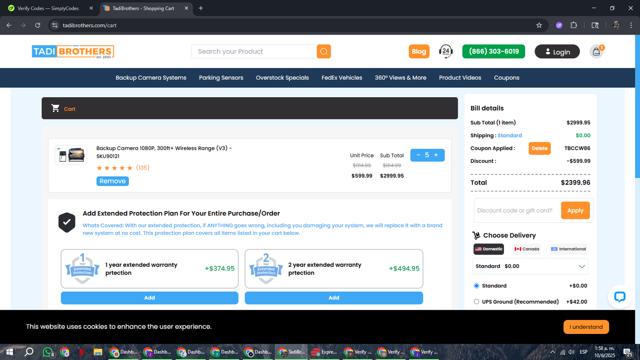Click the Tadi Brothers logo
The image size is (640, 360).
[73, 52]
